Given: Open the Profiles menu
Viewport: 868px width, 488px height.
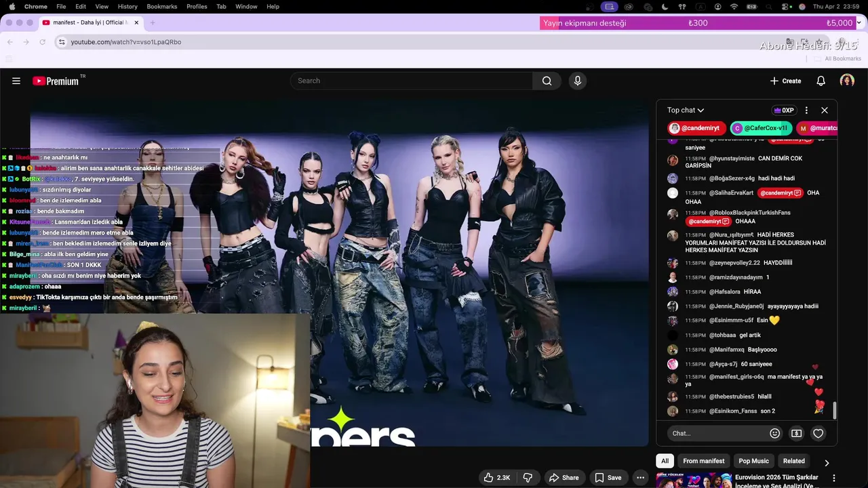Looking at the screenshot, I should click(x=197, y=6).
